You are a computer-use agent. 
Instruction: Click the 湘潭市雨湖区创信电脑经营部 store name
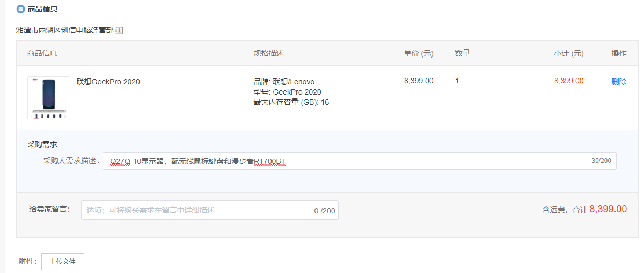pos(65,31)
